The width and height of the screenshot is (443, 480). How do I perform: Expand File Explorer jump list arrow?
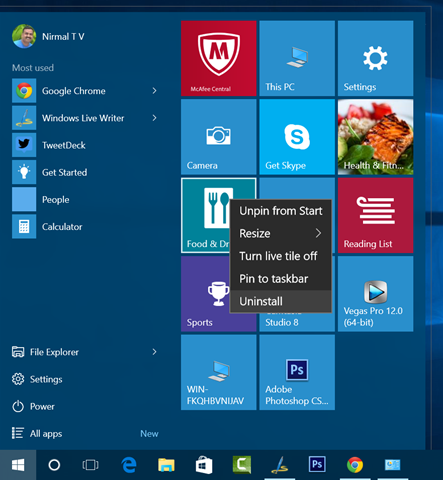click(x=154, y=352)
